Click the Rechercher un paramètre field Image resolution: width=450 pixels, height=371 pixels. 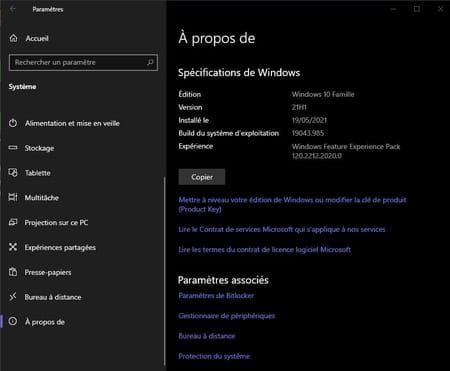point(83,62)
